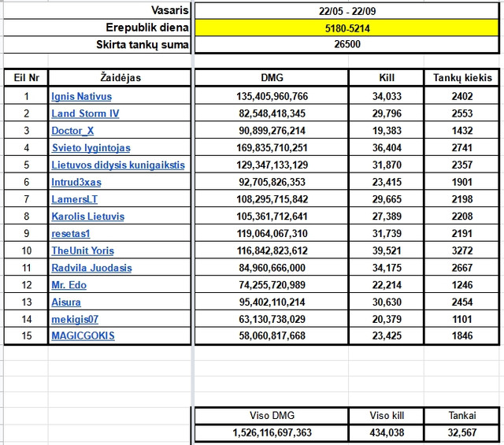Open the Aisura player link
This screenshot has height=445, width=504.
coord(66,302)
